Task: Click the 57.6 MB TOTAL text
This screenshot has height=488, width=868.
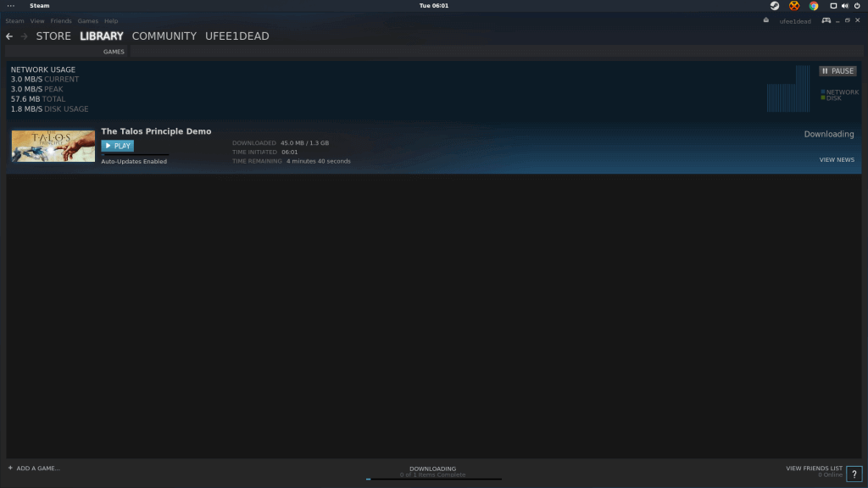Action: point(38,99)
